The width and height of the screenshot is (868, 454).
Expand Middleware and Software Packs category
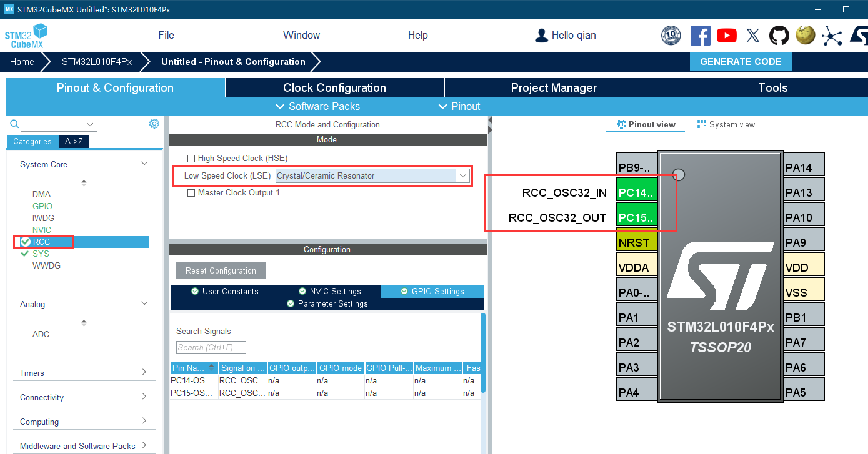click(144, 445)
